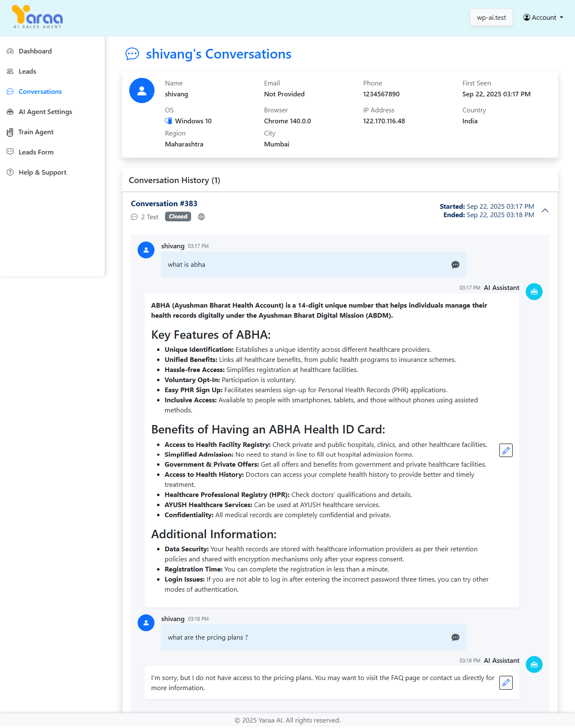Click the Leads people icon

coord(10,72)
